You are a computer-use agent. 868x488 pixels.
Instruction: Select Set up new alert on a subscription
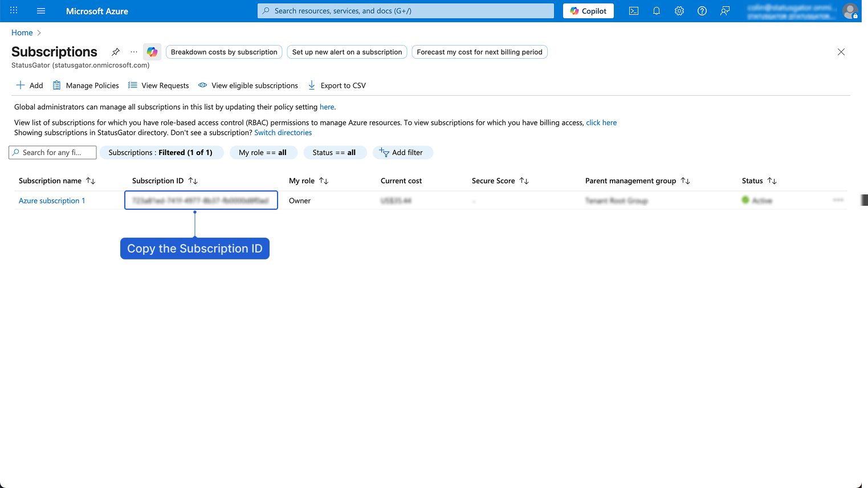pos(347,52)
